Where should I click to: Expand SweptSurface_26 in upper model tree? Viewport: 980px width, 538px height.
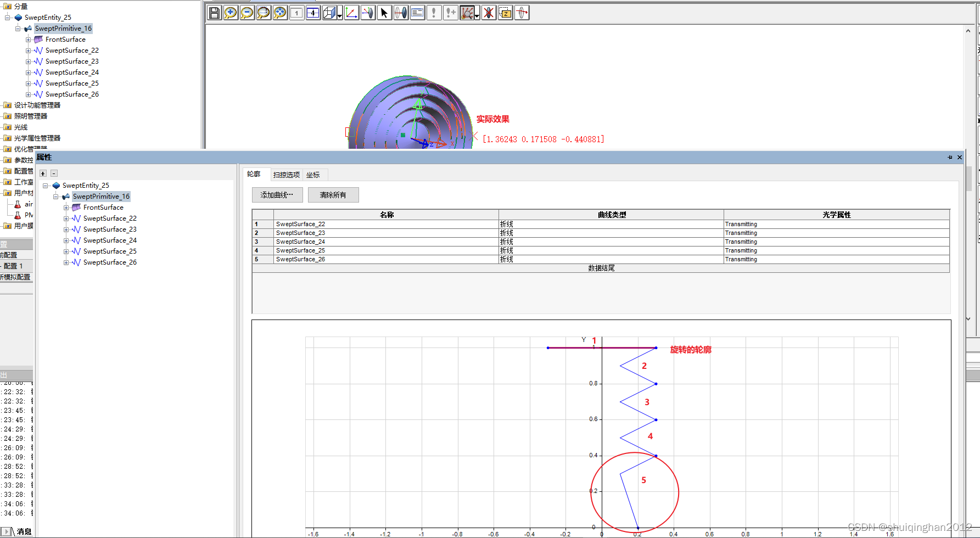29,94
